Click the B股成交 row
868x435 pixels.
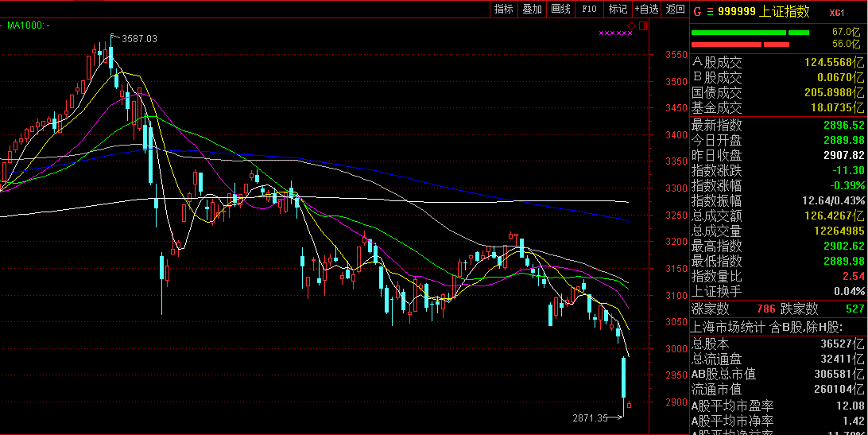tap(778, 78)
